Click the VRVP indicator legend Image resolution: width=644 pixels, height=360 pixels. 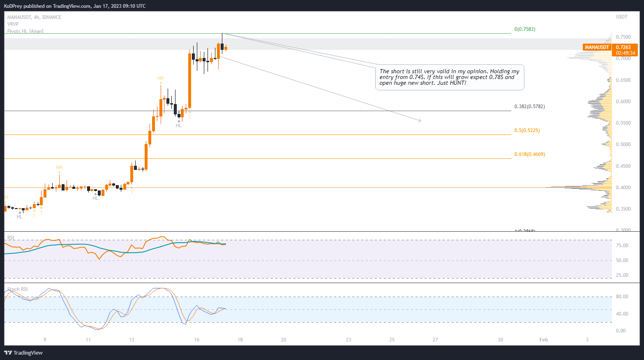tap(13, 24)
